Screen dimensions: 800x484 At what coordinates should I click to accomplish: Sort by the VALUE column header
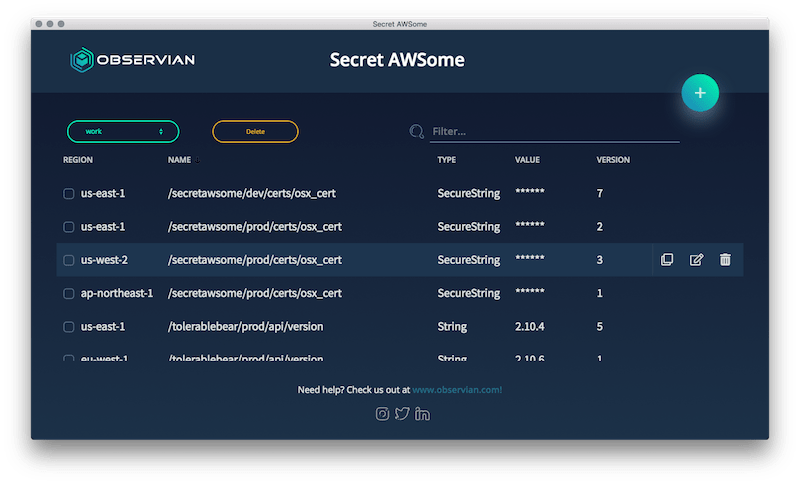point(527,160)
